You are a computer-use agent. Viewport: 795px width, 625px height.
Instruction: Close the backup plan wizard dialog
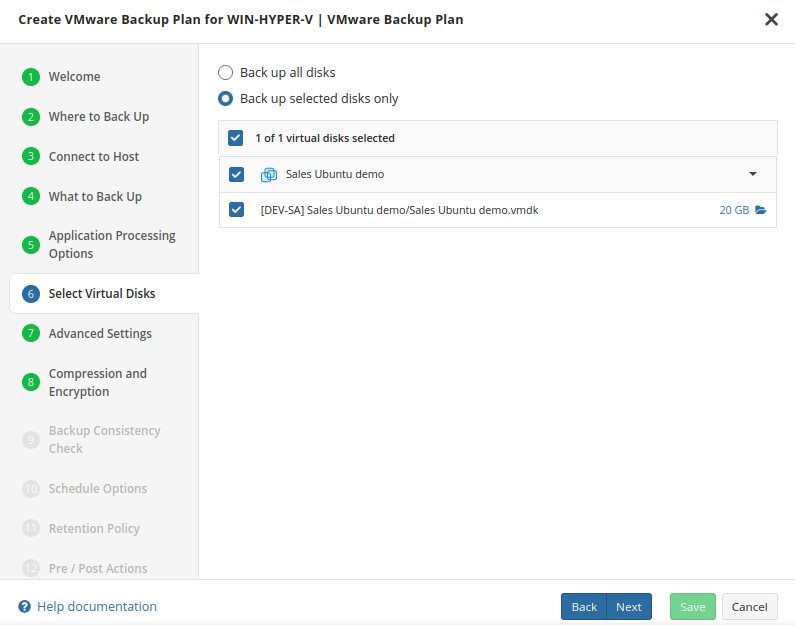(771, 19)
